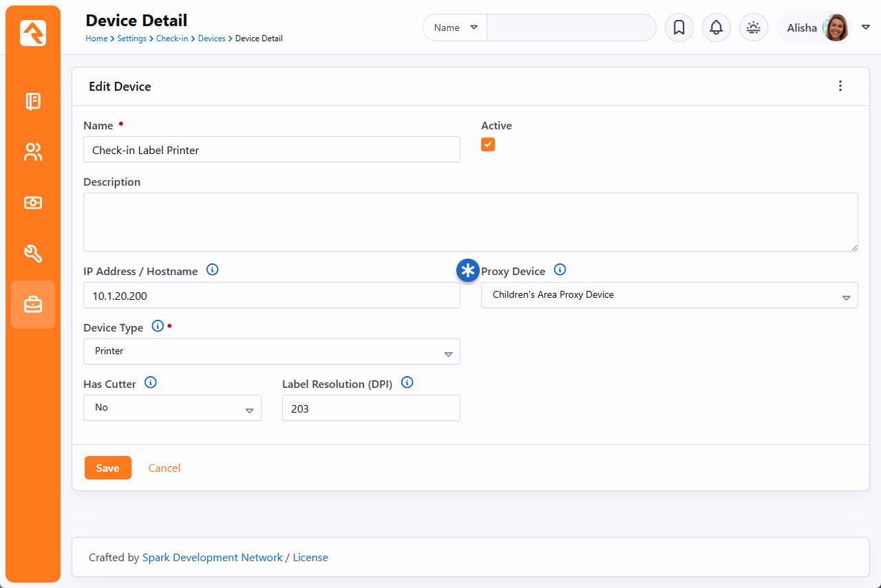Open the Finance money icon

click(33, 203)
